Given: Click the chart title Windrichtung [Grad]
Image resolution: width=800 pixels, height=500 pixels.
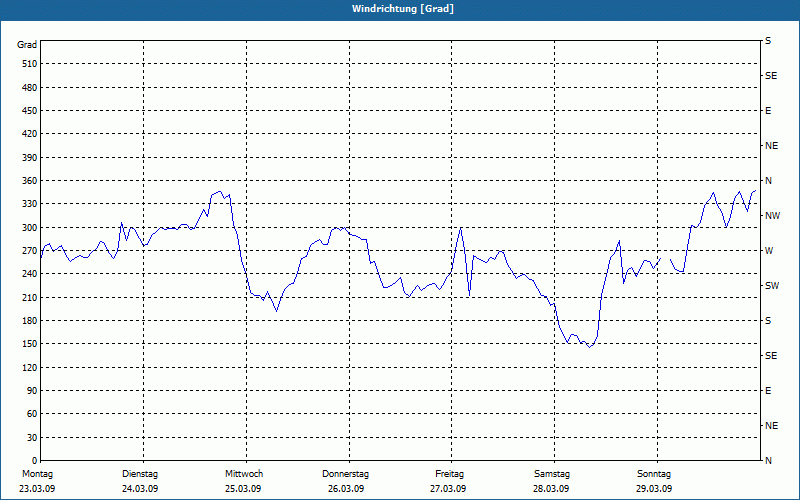Looking at the screenshot, I should tap(403, 9).
